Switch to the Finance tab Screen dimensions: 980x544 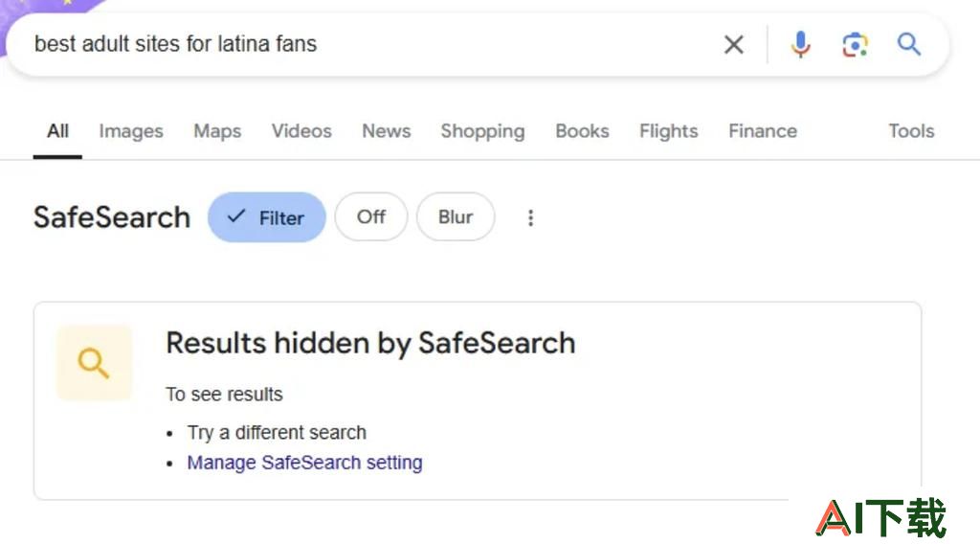point(763,130)
